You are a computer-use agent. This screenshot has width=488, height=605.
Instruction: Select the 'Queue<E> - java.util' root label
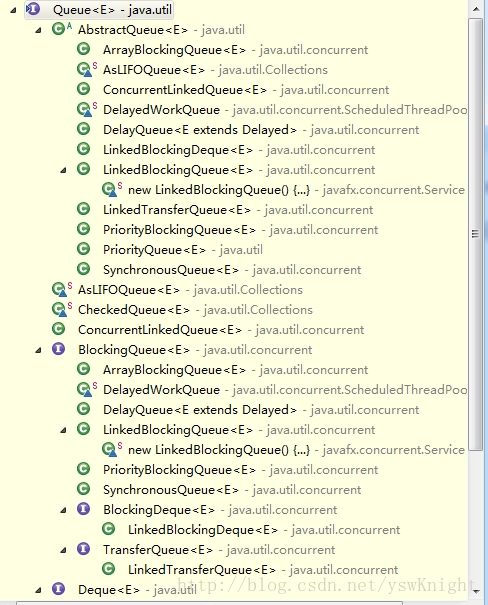tap(112, 10)
